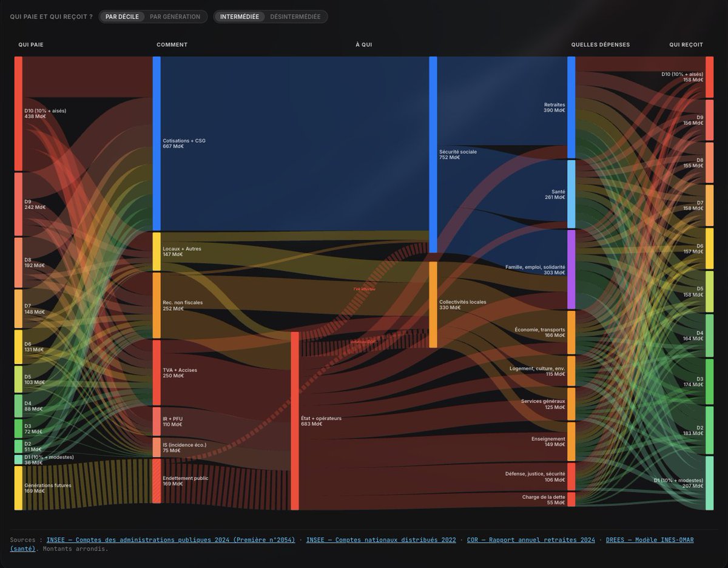Select the D3 72 Md€ payer node

coord(18,428)
